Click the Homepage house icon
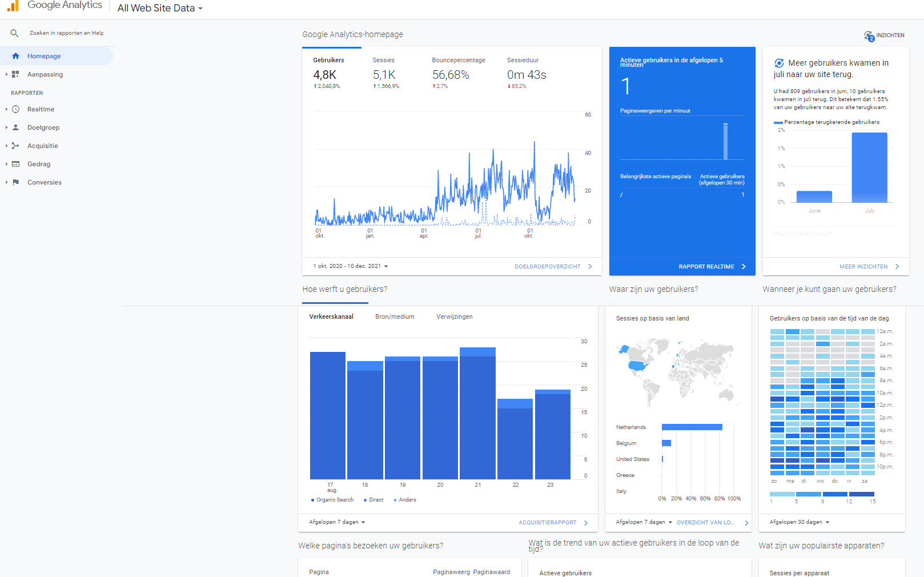This screenshot has width=924, height=577. pyautogui.click(x=15, y=56)
